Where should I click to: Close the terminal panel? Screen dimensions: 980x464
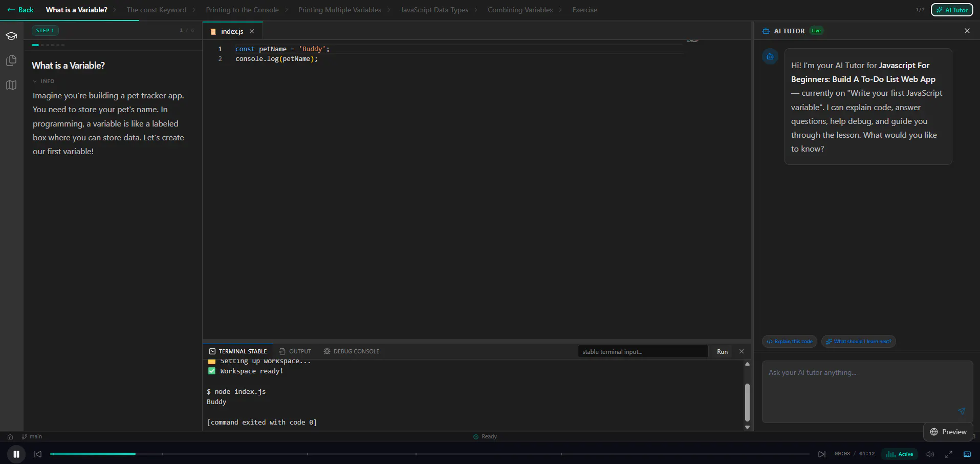[742, 351]
